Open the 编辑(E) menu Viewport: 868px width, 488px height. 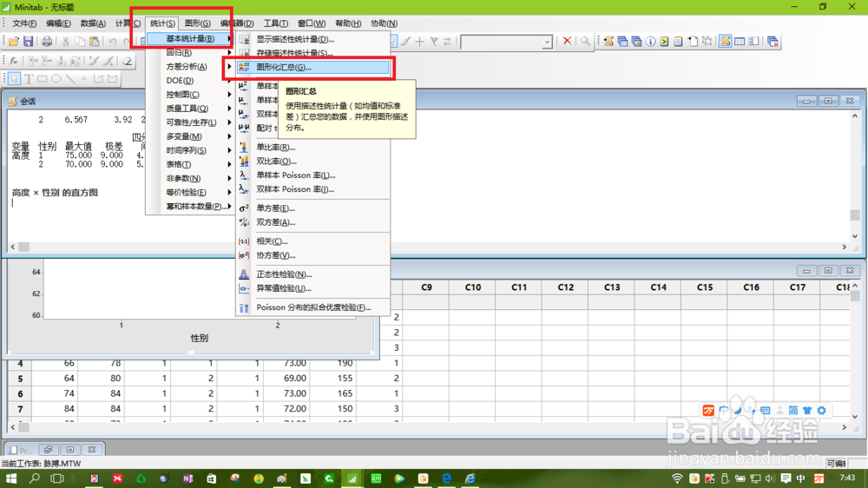(58, 23)
